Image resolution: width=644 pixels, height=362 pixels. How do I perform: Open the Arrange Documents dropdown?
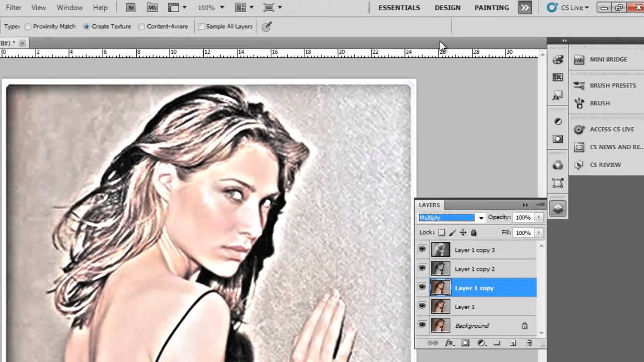pyautogui.click(x=244, y=8)
